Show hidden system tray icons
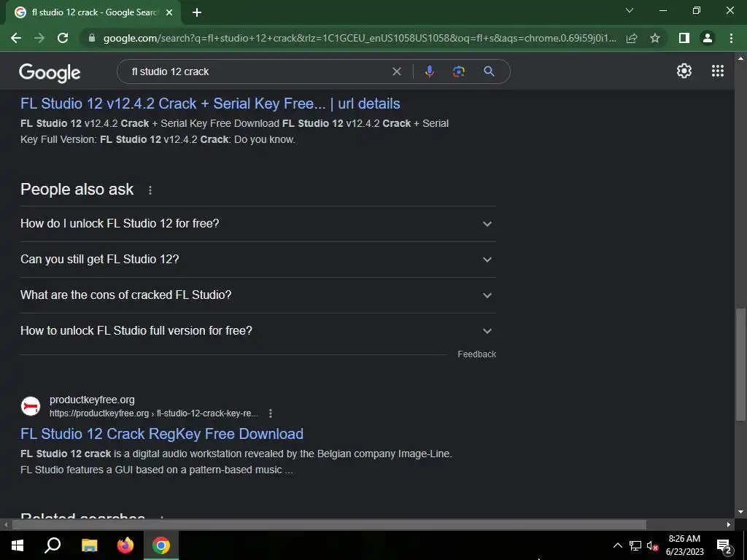 (x=617, y=545)
